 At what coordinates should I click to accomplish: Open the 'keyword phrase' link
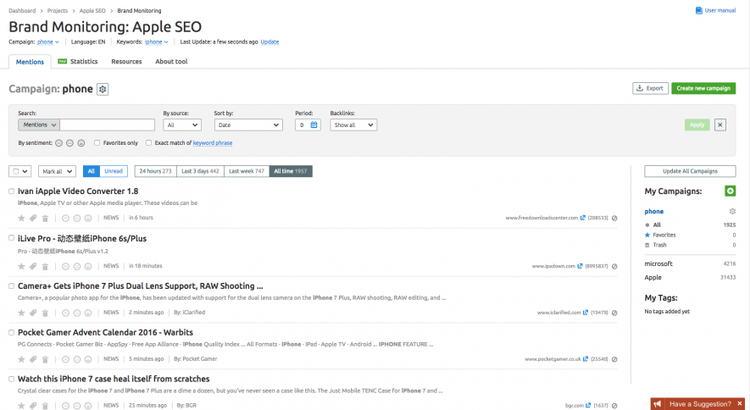pos(212,143)
